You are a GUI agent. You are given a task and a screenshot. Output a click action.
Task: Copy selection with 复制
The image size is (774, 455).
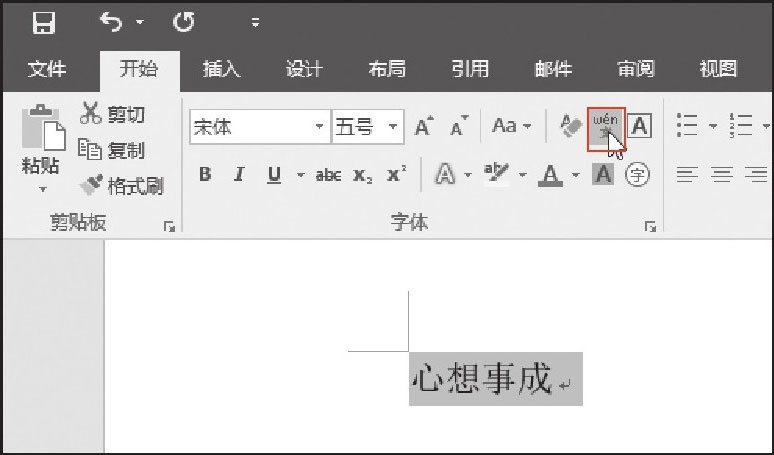coord(112,150)
